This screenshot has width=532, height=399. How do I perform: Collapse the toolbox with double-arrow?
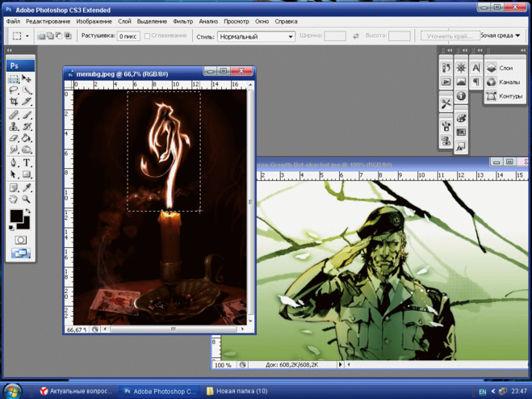coord(9,50)
